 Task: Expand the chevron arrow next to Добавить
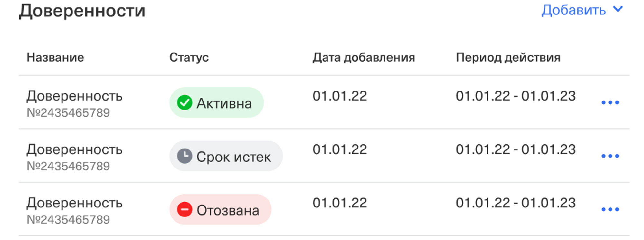tap(618, 9)
